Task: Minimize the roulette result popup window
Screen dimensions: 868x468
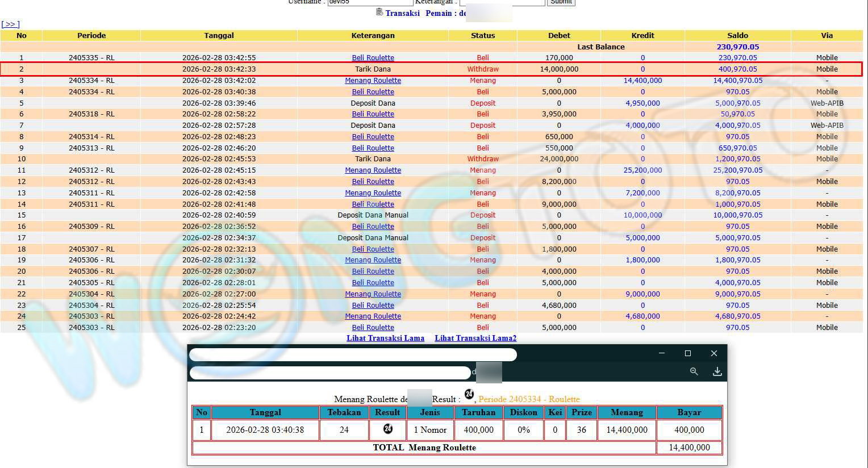Action: 662,353
